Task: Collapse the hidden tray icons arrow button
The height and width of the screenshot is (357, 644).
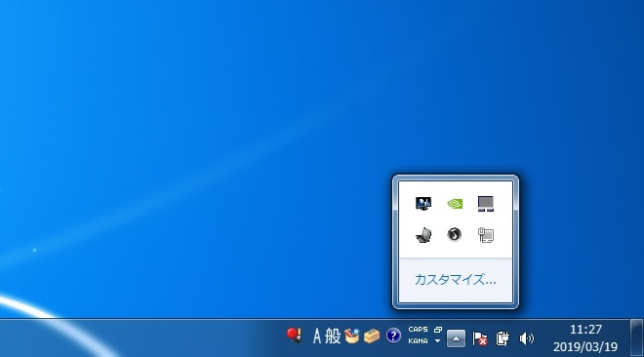Action: click(x=456, y=338)
